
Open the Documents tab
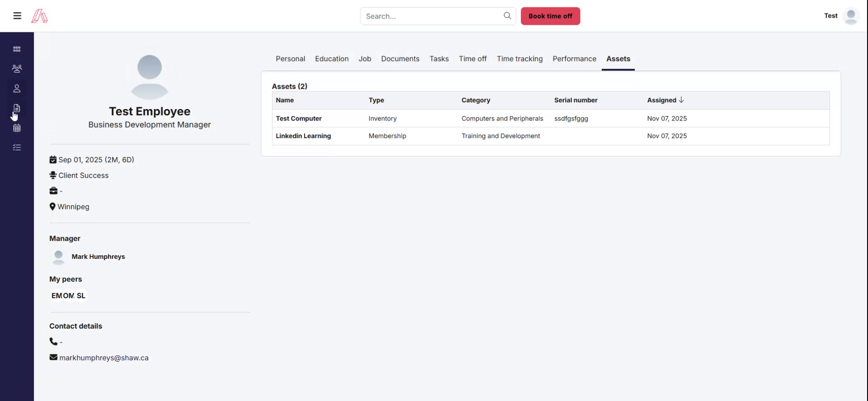click(400, 59)
